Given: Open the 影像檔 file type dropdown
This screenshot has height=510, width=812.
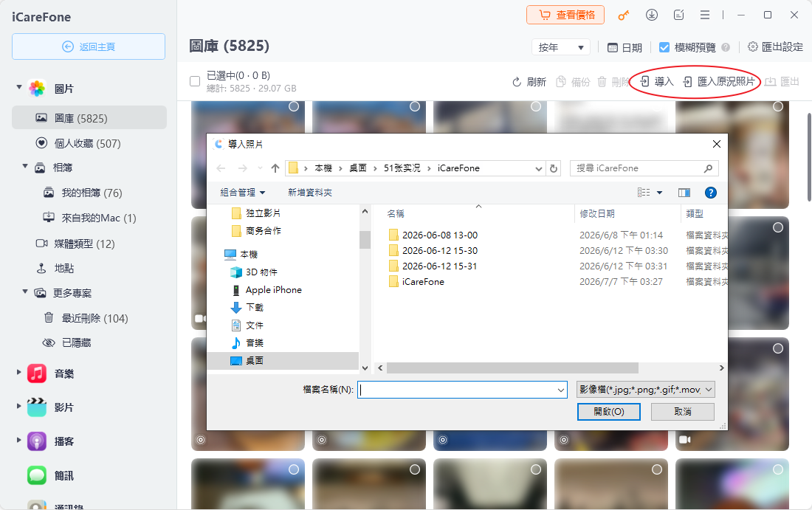Looking at the screenshot, I should (645, 390).
